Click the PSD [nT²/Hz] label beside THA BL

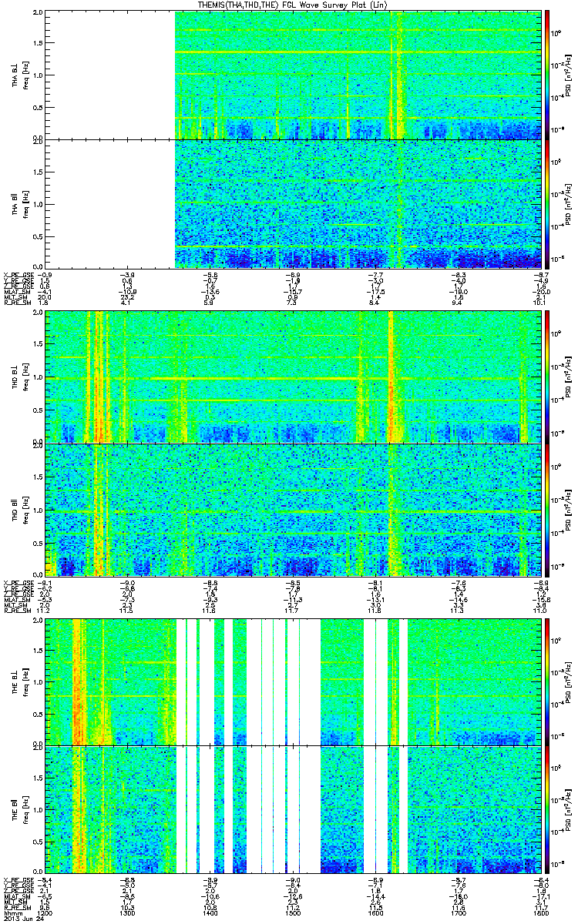pos(568,75)
